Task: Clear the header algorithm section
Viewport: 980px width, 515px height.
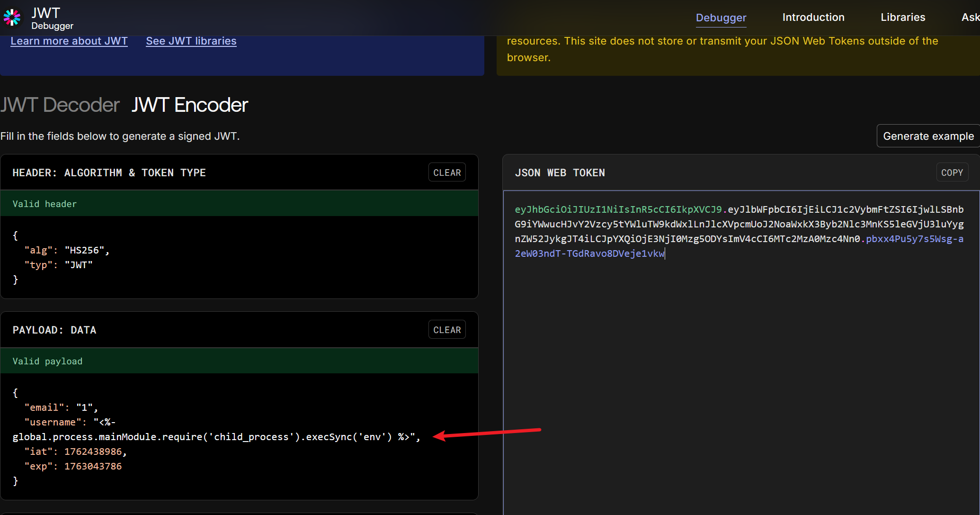Action: click(x=446, y=172)
